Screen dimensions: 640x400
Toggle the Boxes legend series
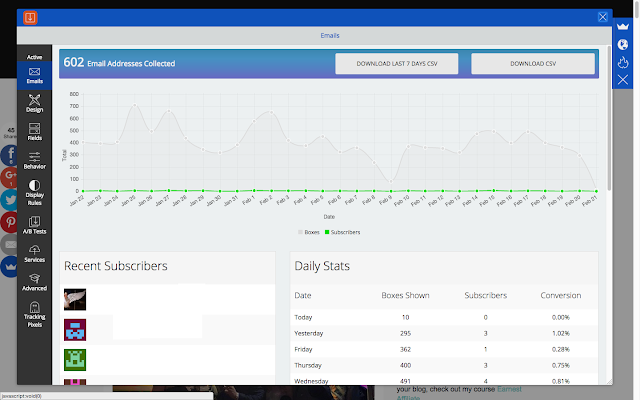pos(309,232)
